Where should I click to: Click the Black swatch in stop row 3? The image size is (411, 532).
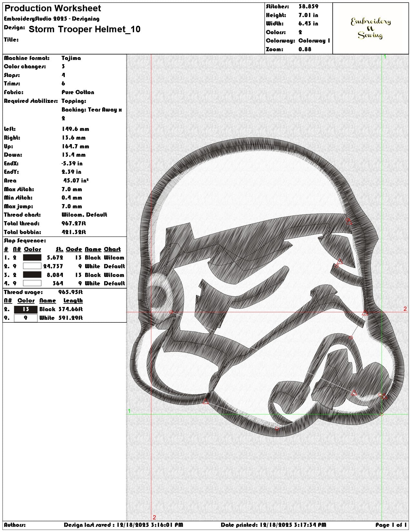click(32, 275)
